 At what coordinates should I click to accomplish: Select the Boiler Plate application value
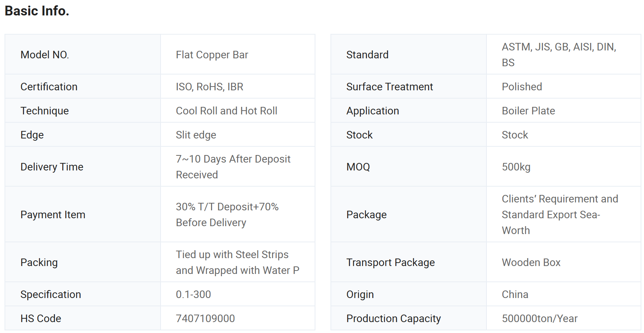coord(528,111)
